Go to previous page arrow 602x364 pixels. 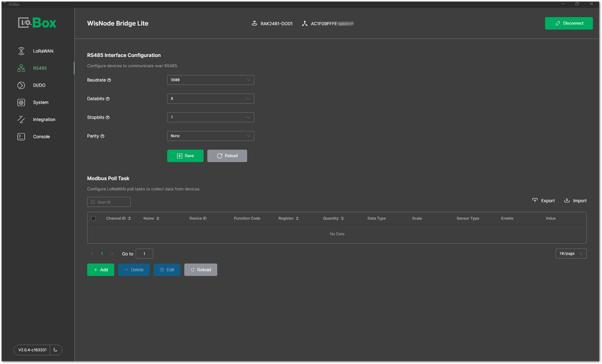click(x=92, y=254)
